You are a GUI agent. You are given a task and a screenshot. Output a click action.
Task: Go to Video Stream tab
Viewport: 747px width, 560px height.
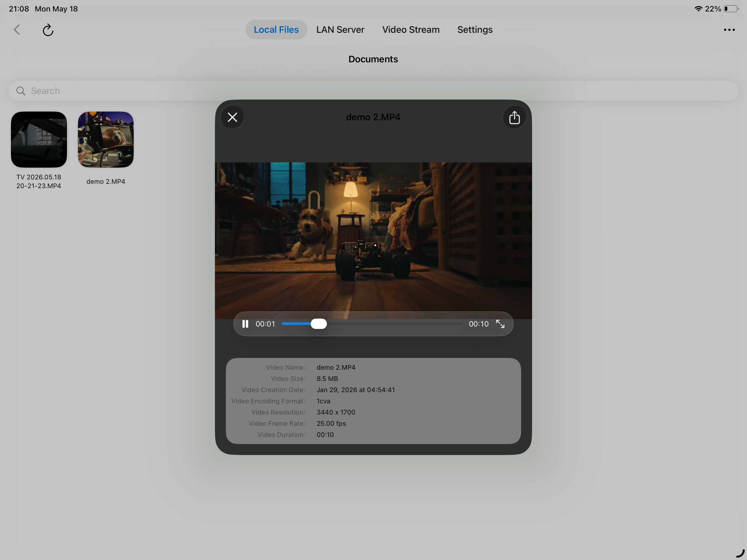click(x=411, y=30)
